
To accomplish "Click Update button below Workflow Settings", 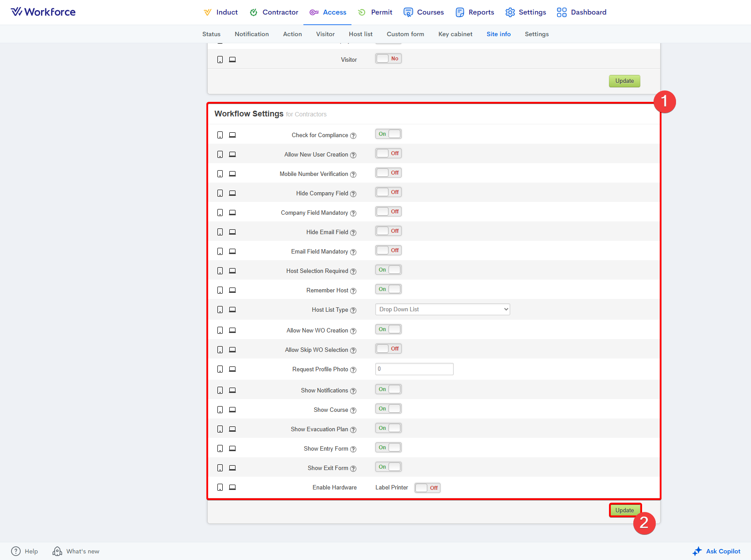I will point(624,510).
